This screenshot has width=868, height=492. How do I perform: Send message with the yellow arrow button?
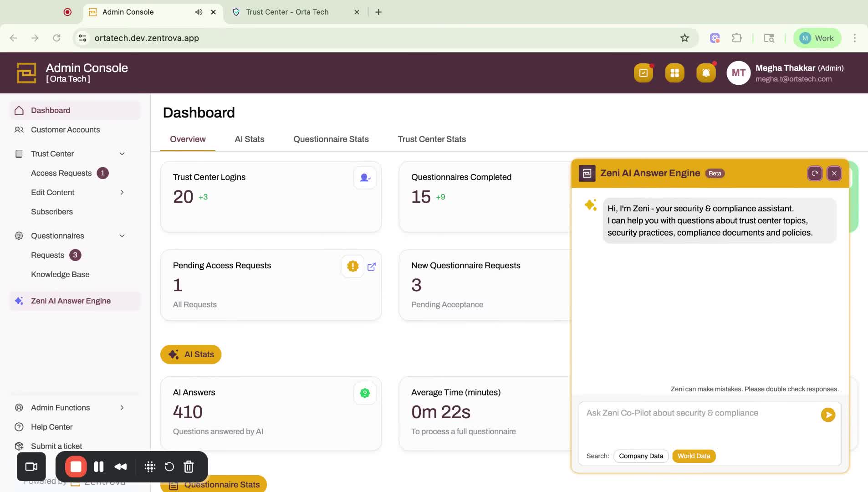(828, 415)
